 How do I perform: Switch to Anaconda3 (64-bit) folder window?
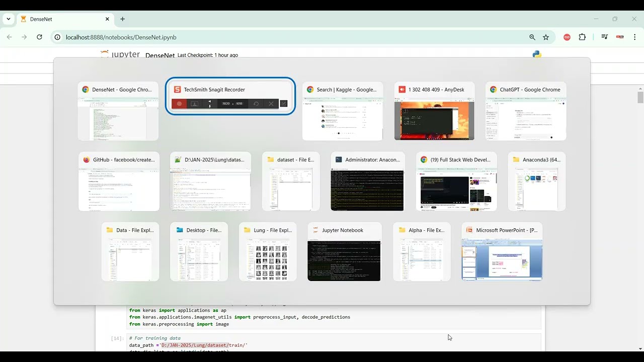click(537, 182)
